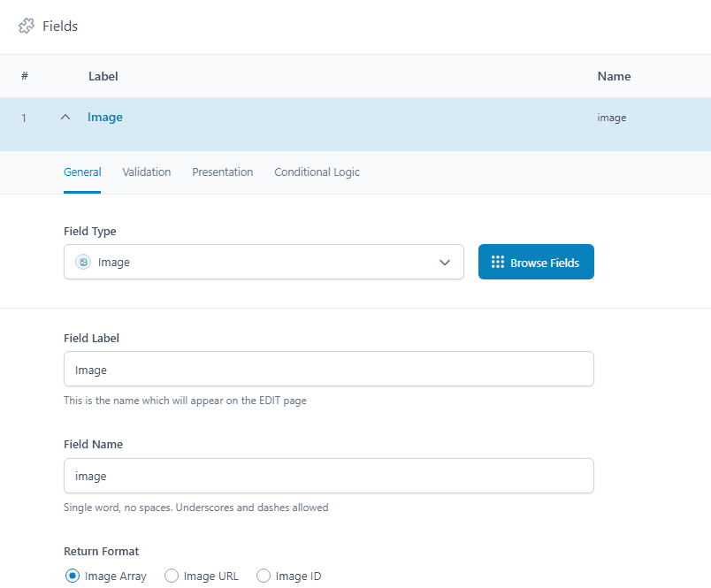
Task: Click the Return Format heading
Action: point(101,551)
